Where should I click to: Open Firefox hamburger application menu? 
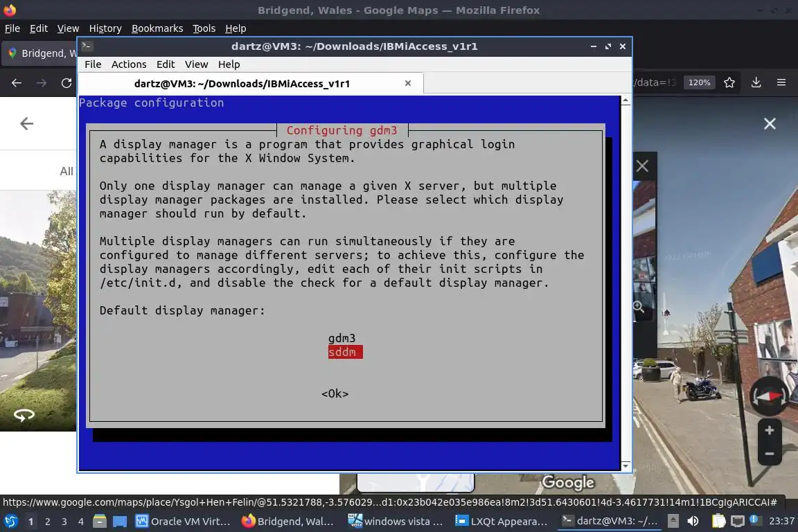[x=781, y=82]
